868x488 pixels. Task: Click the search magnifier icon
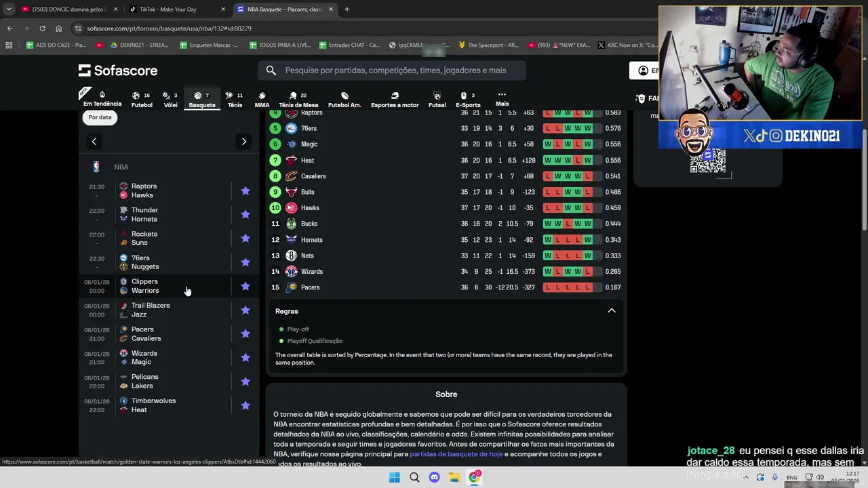(x=271, y=70)
